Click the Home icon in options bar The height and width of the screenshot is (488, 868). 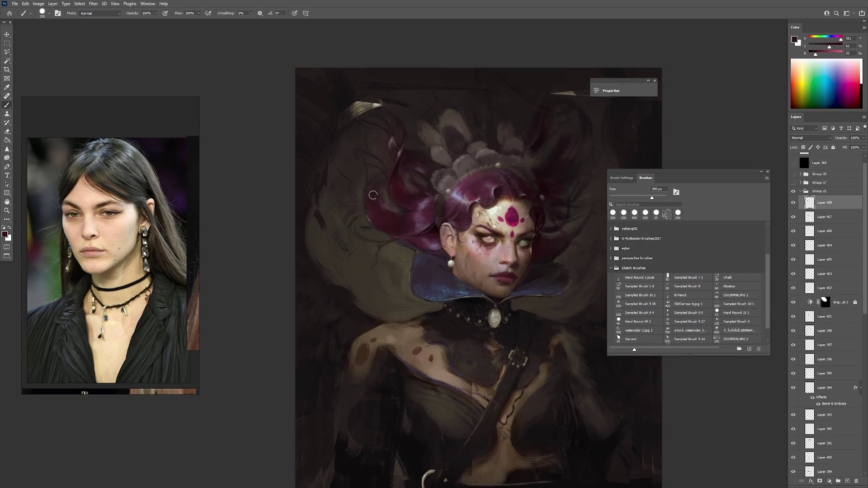9,13
